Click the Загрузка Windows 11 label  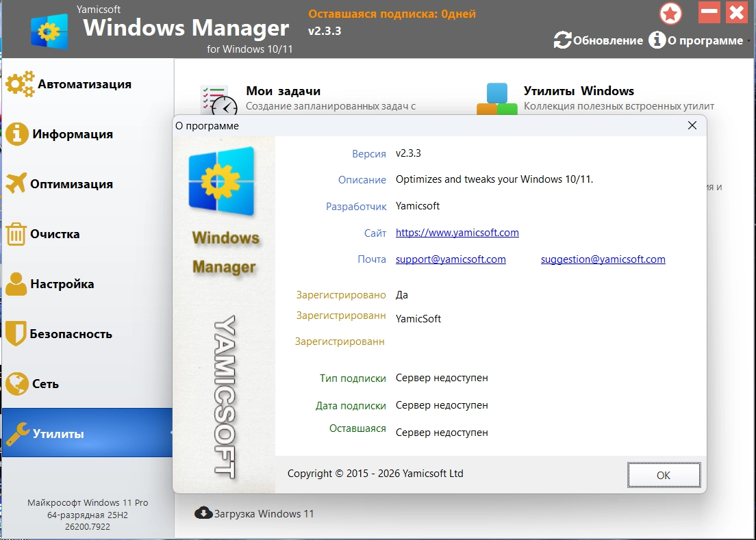coord(264,513)
